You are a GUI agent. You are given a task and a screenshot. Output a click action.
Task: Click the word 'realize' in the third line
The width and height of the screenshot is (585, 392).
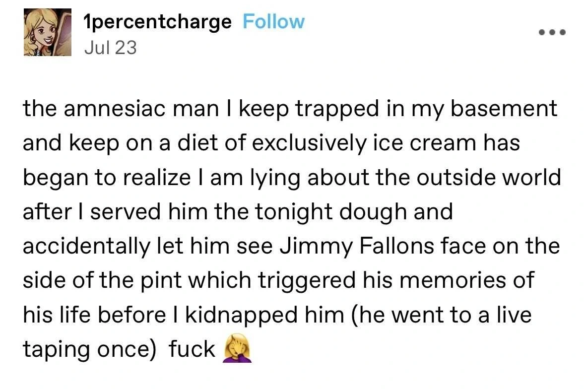point(157,177)
